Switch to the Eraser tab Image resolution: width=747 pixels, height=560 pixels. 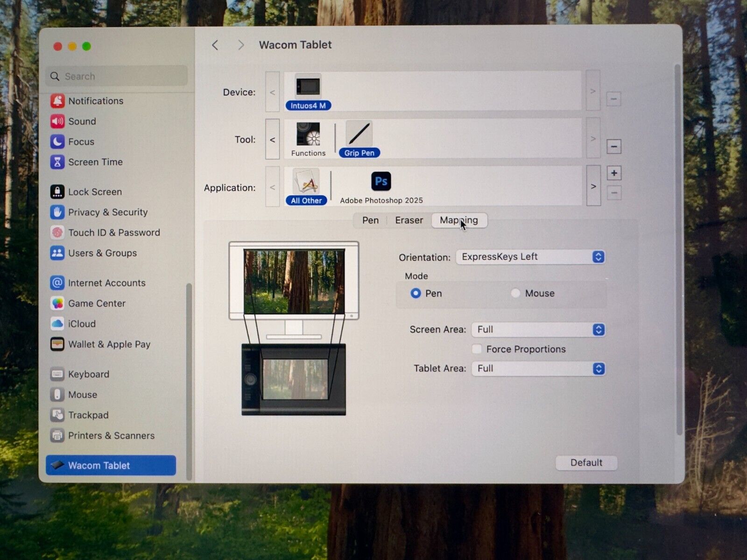(409, 220)
